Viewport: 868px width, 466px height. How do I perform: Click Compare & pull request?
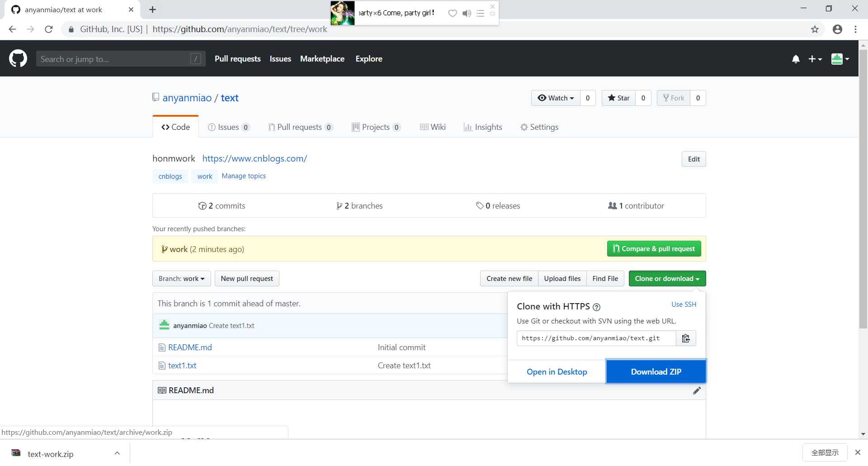point(654,249)
